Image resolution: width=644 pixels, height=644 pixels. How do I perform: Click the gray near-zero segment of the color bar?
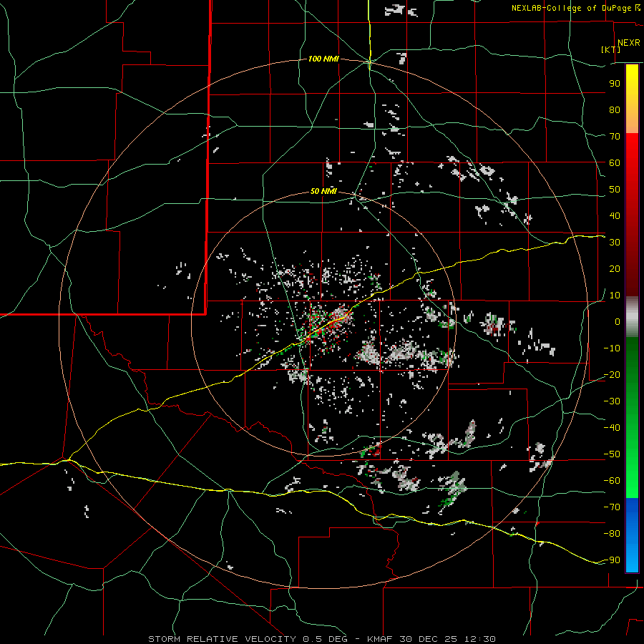click(x=632, y=317)
